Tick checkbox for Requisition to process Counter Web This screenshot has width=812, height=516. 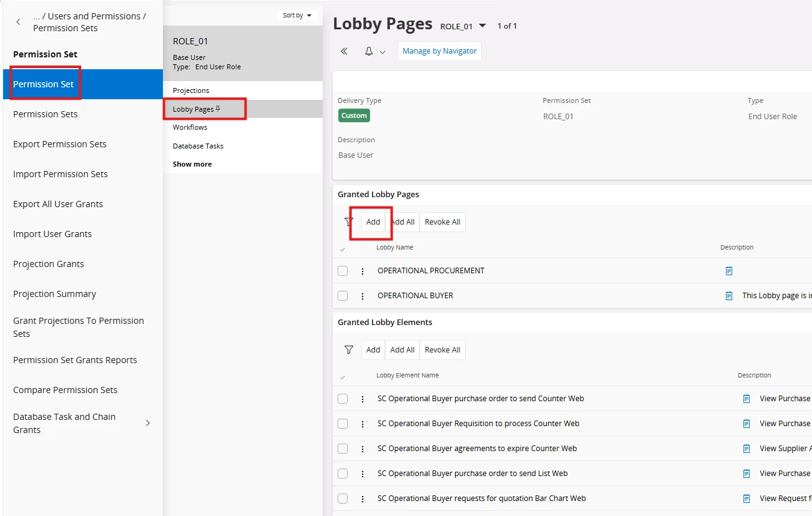click(x=343, y=424)
